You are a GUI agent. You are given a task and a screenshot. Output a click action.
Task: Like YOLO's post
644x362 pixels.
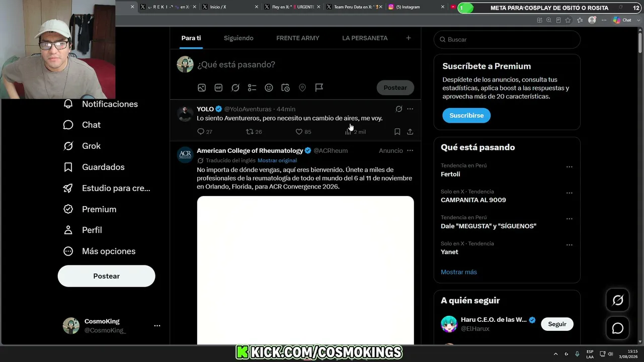coord(303,132)
